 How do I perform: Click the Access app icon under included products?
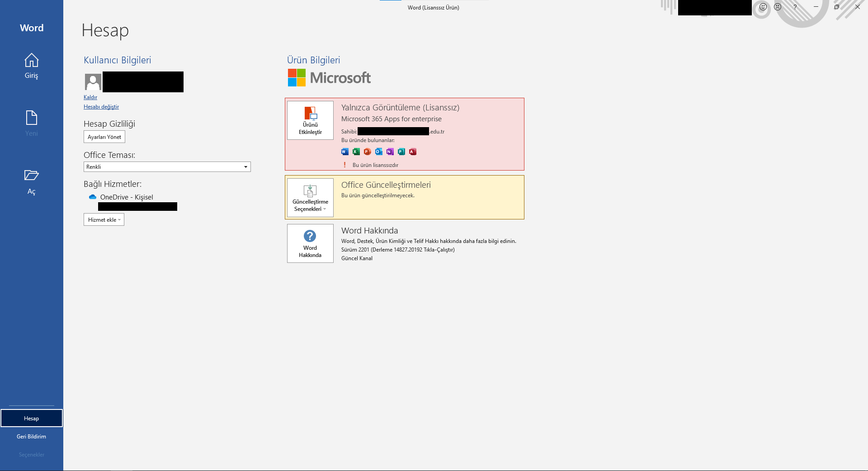coord(413,152)
